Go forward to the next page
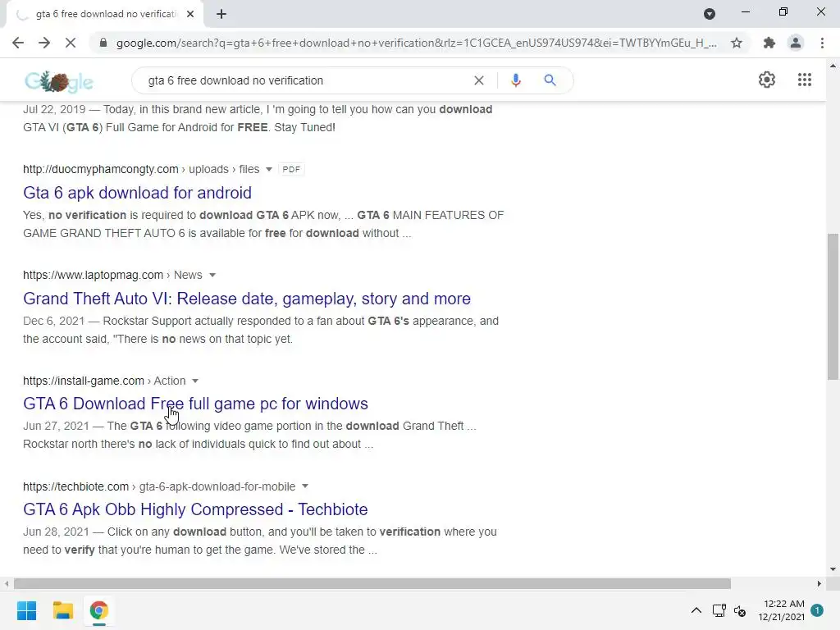Viewport: 840px width, 630px height. click(x=44, y=43)
